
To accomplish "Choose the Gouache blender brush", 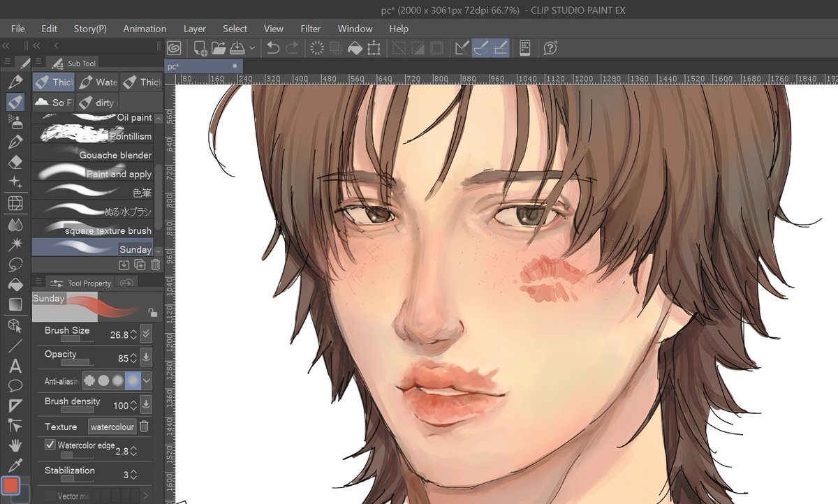I will point(93,155).
